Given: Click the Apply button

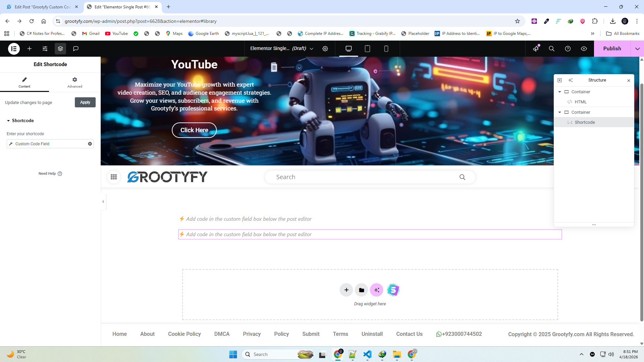Looking at the screenshot, I should tap(85, 102).
